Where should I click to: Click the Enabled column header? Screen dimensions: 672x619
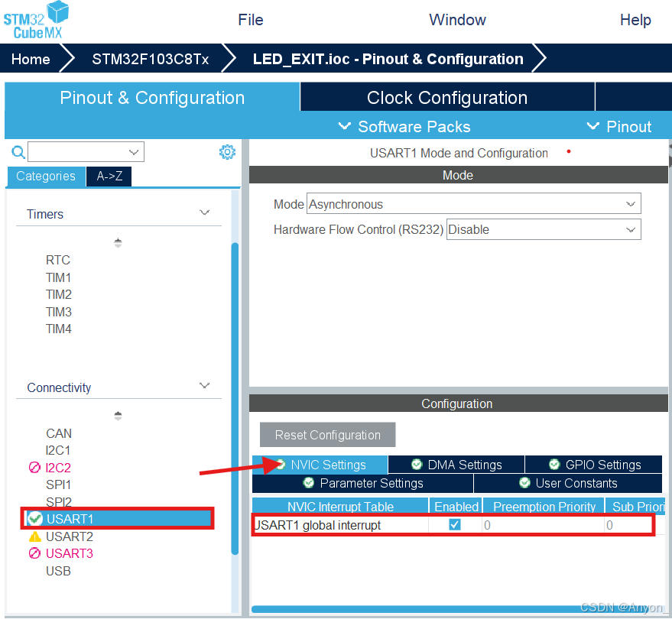(x=456, y=507)
